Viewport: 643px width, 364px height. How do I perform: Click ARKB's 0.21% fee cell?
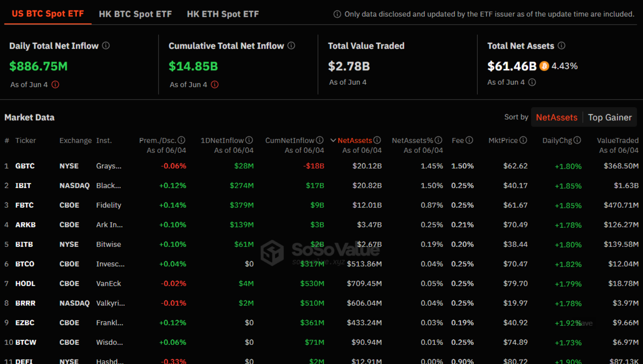(463, 225)
